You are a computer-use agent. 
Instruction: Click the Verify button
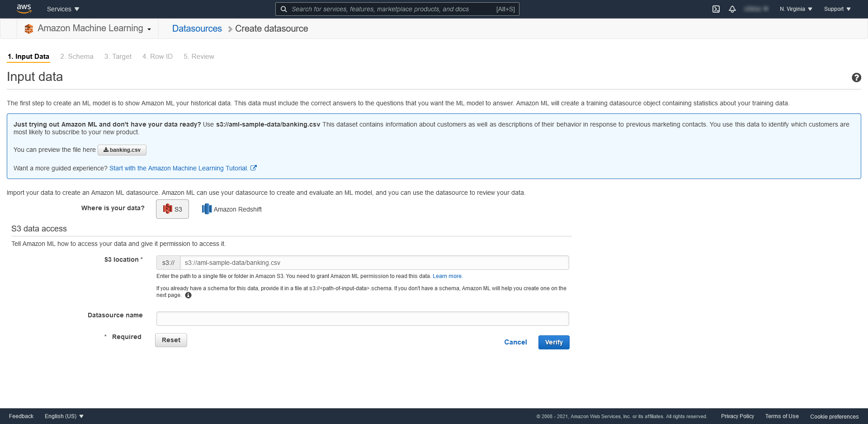554,342
